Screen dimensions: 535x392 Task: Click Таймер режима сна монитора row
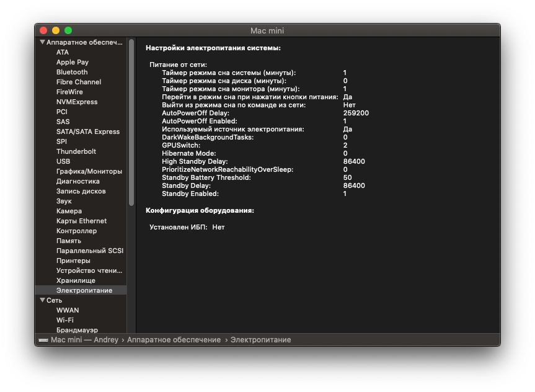tap(254, 89)
